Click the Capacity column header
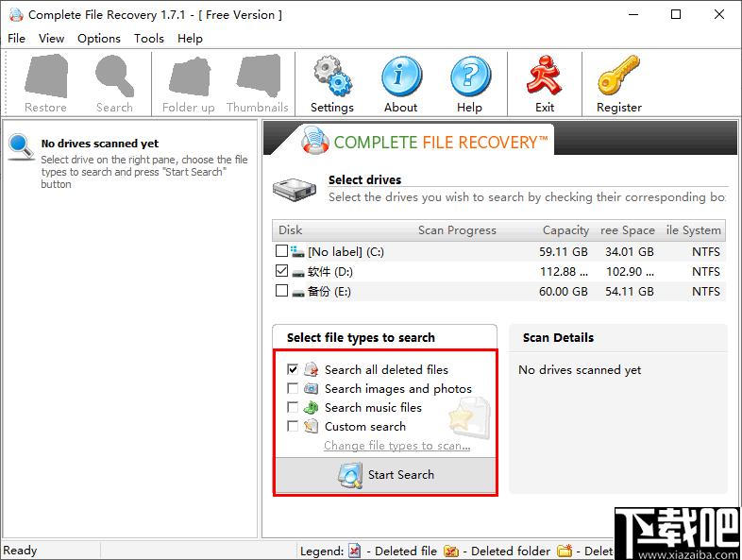This screenshot has height=560, width=742. coord(565,230)
